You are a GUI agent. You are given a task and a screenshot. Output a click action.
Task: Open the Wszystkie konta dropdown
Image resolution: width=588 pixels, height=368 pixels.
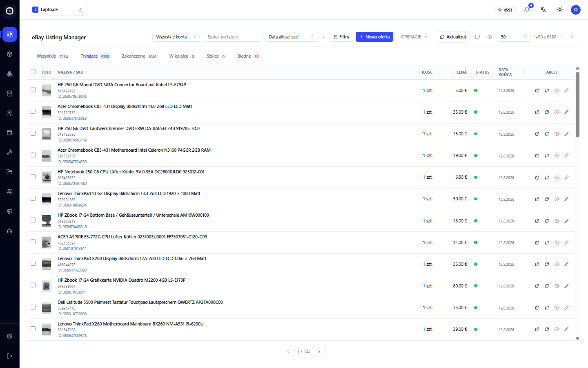[177, 37]
